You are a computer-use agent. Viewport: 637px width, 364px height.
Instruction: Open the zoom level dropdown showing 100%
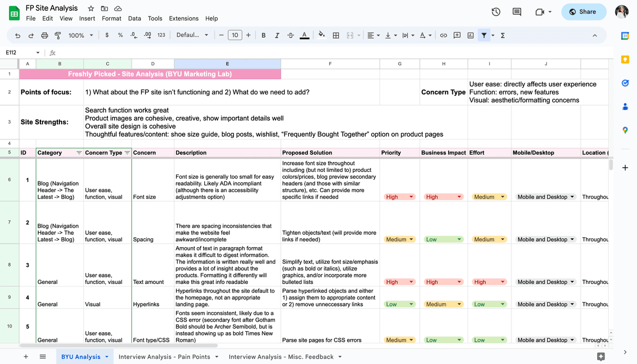pyautogui.click(x=81, y=35)
